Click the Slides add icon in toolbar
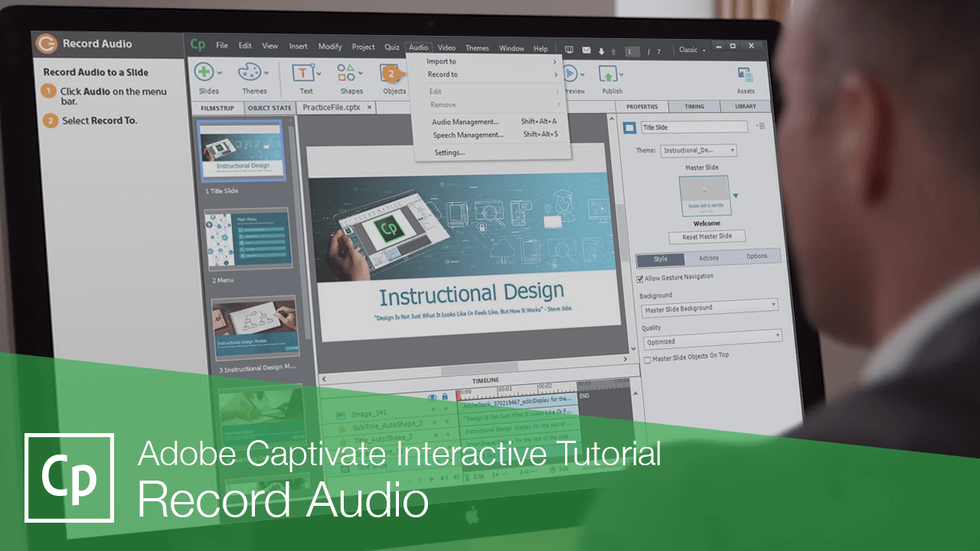 point(204,73)
